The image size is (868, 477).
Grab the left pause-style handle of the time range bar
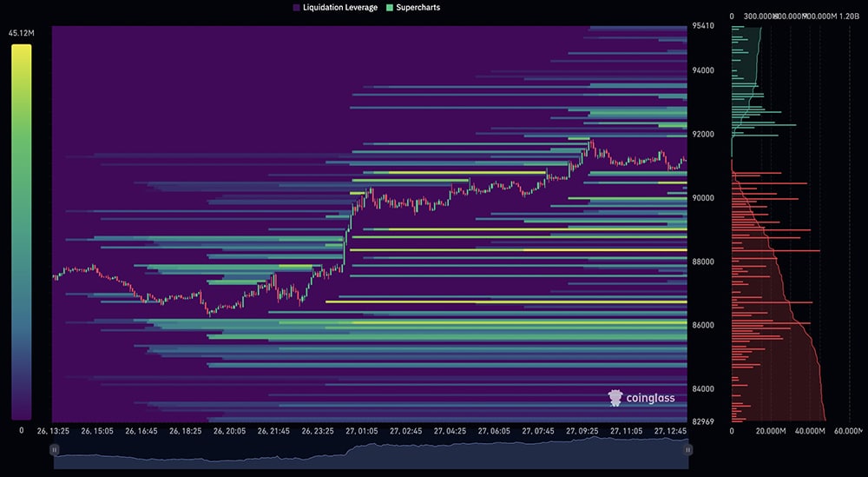point(54,450)
